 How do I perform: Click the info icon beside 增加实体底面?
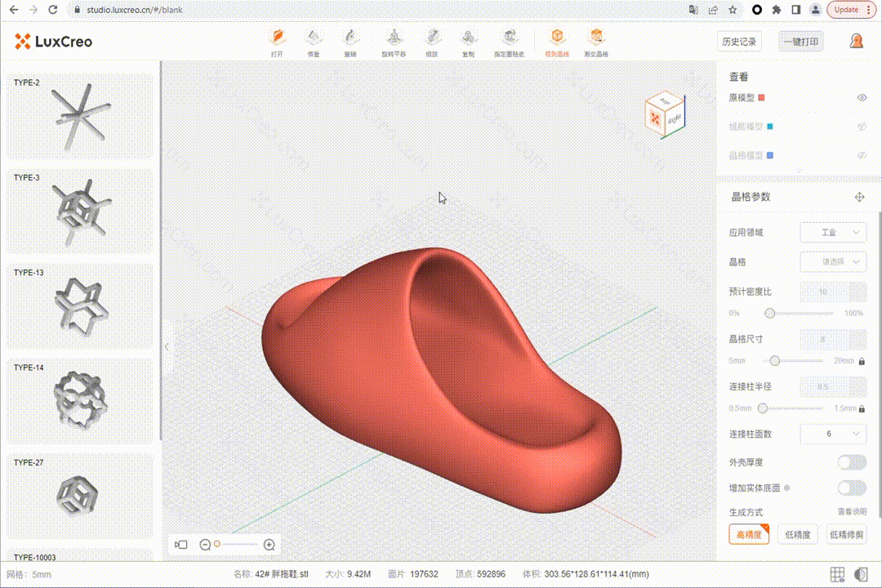point(787,488)
